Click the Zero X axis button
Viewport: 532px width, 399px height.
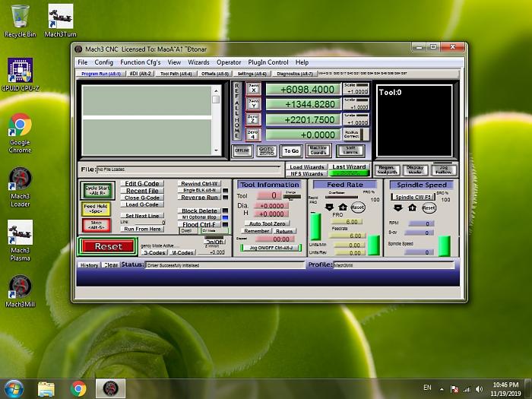253,89
